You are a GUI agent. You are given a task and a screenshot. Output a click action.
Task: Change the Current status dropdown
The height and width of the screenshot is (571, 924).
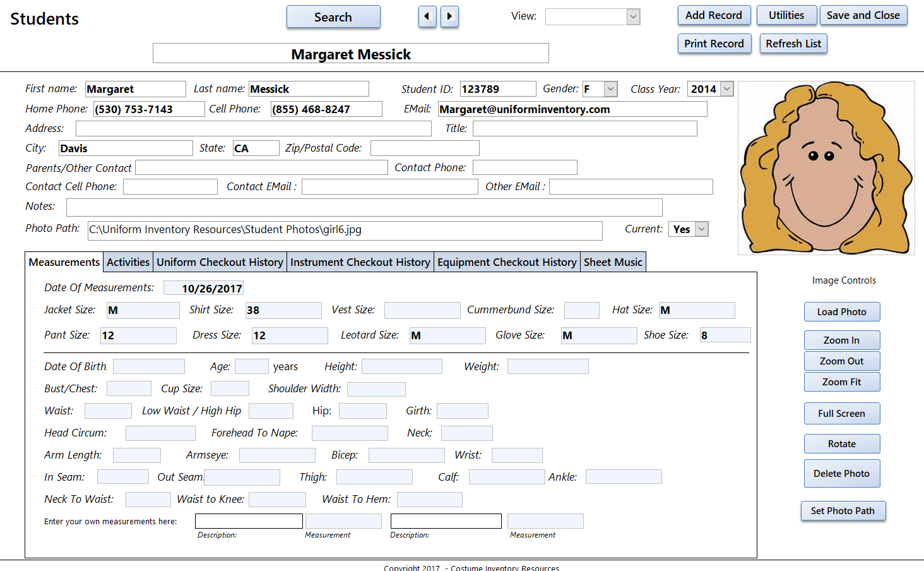tap(701, 229)
